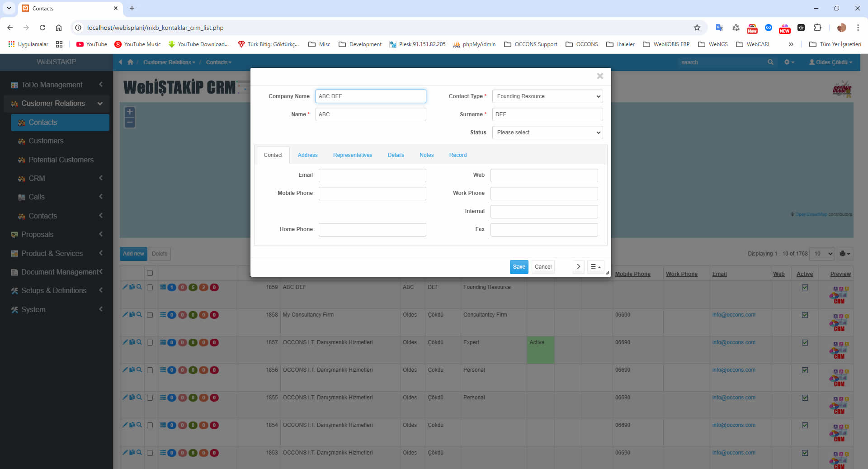This screenshot has height=469, width=868.
Task: Open the list menu button in dialog footer
Action: click(x=595, y=267)
